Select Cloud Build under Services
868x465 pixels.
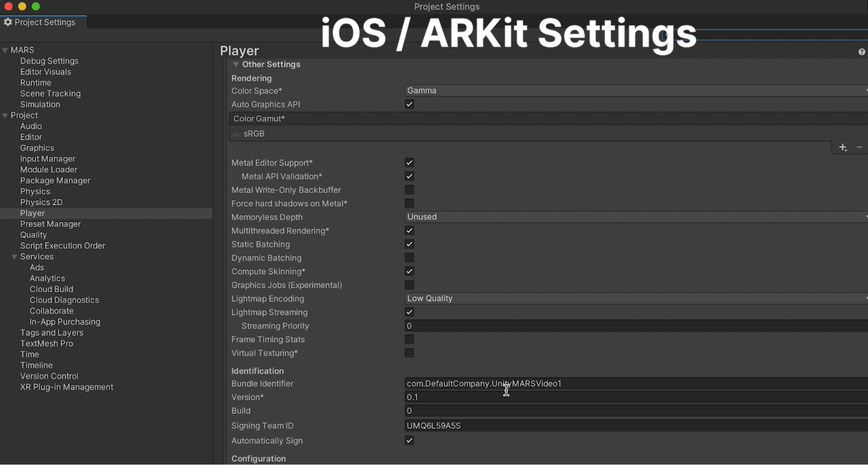tap(51, 289)
